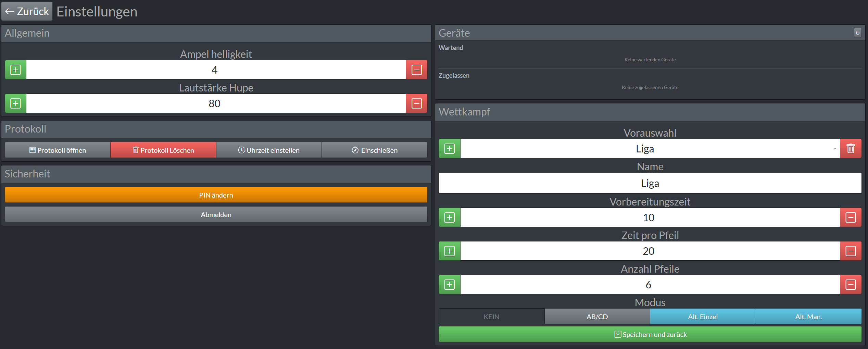Increase Ampel helligkeit with plus icon
This screenshot has width=868, height=349.
(x=16, y=70)
